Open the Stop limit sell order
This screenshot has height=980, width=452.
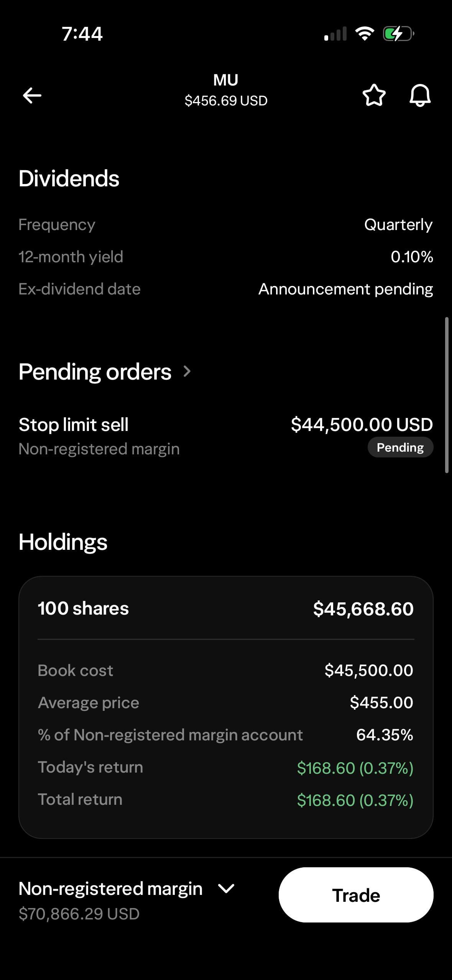coord(74,425)
